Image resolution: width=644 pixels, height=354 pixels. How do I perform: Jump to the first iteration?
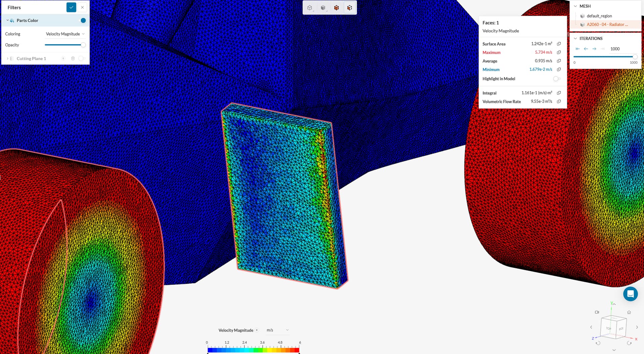(x=578, y=49)
